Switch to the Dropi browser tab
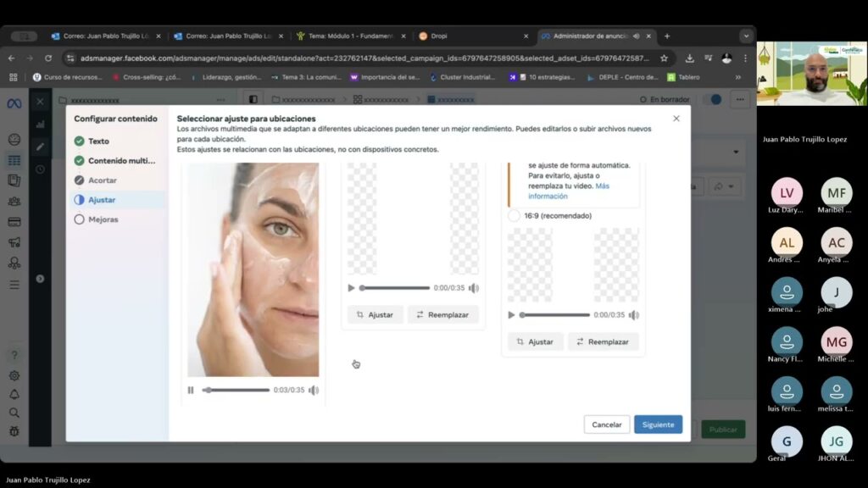Viewport: 868px width, 488px height. point(470,36)
